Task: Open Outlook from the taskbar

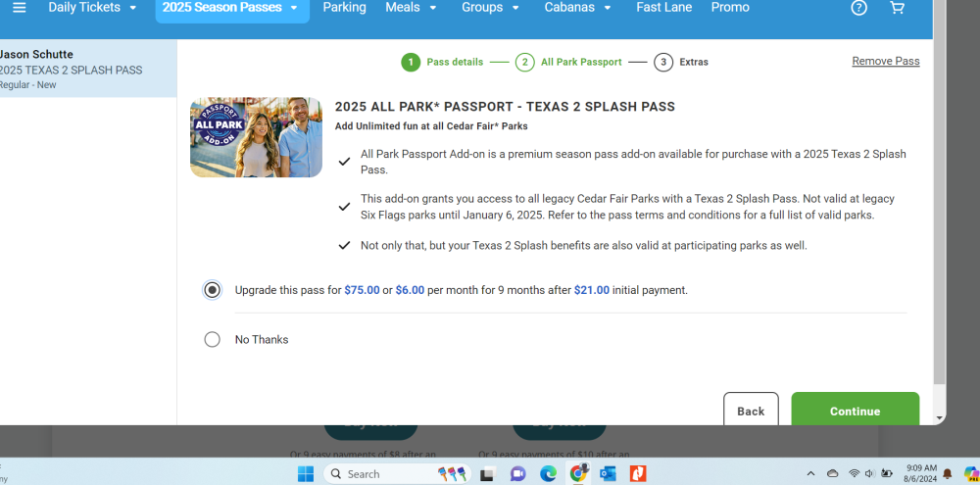Action: (608, 474)
